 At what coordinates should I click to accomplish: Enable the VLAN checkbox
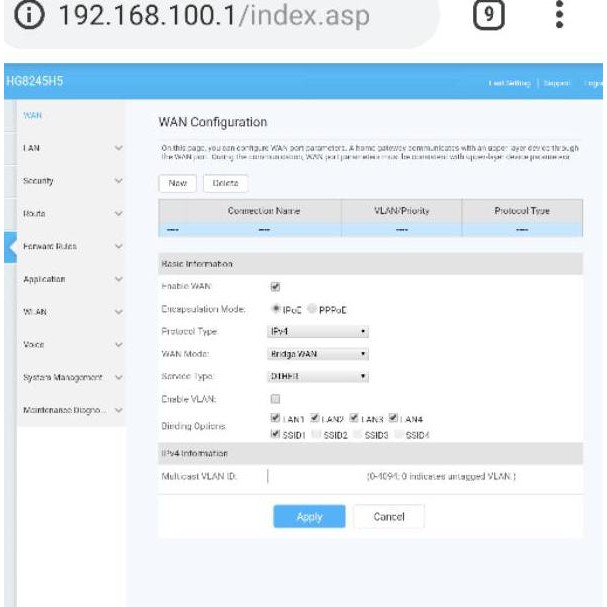(x=275, y=399)
